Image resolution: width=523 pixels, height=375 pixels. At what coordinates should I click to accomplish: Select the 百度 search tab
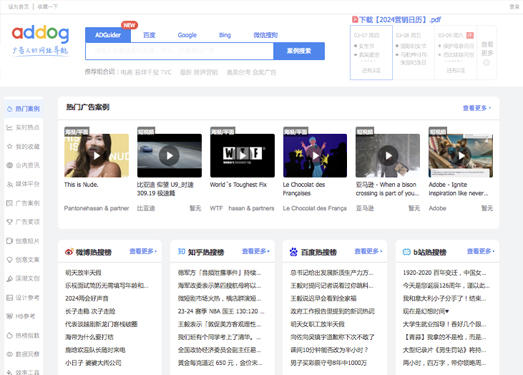click(149, 35)
